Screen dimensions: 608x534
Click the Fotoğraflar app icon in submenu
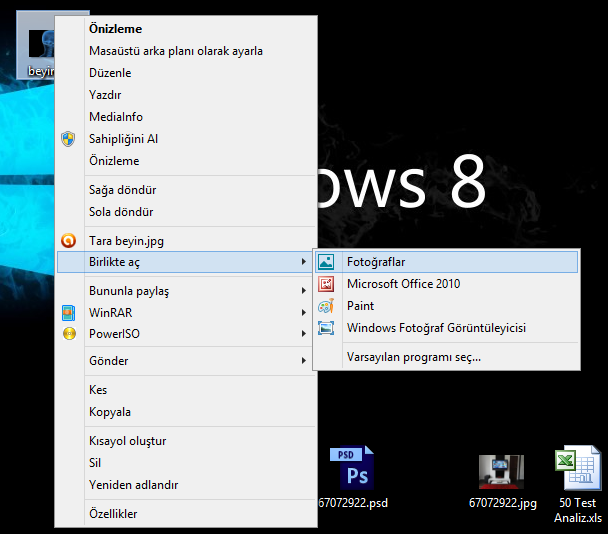(326, 262)
